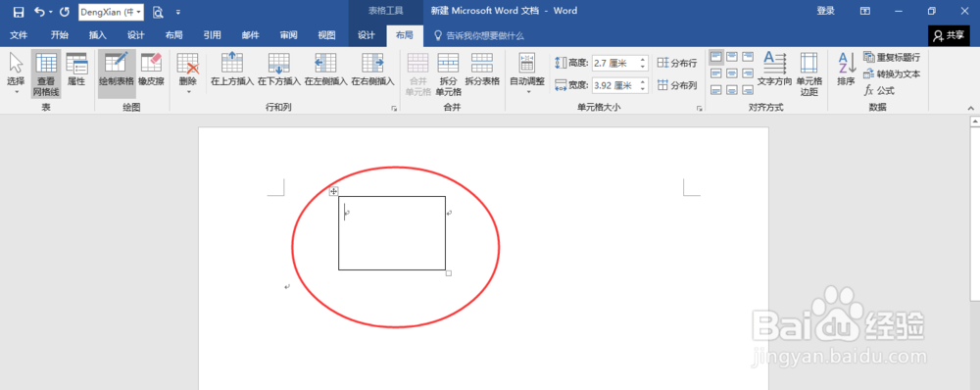This screenshot has height=390, width=980.
Task: Open the table tools 设计 tab
Action: (x=367, y=35)
